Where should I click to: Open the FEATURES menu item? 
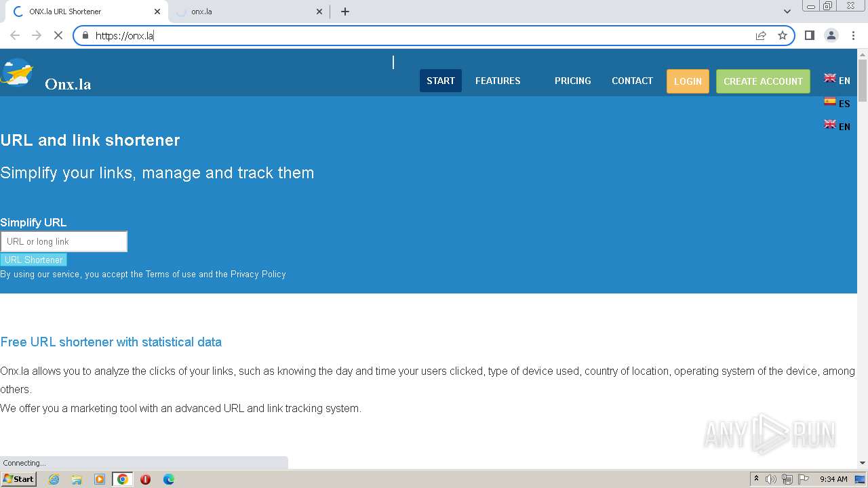pos(498,81)
